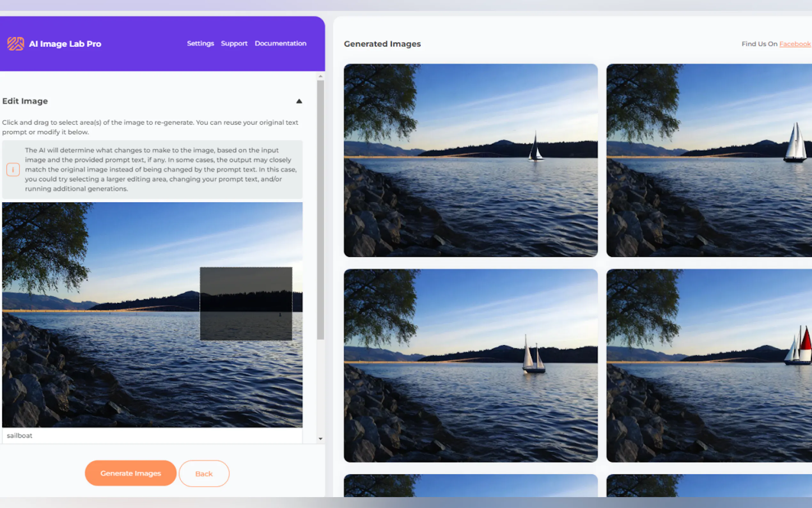This screenshot has width=812, height=508.
Task: Click the up arrow of the panel scrollbar
Action: click(321, 76)
